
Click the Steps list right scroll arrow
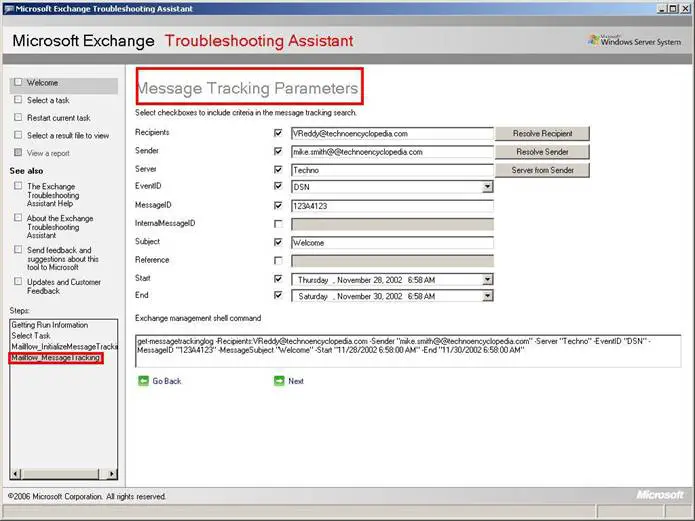112,474
